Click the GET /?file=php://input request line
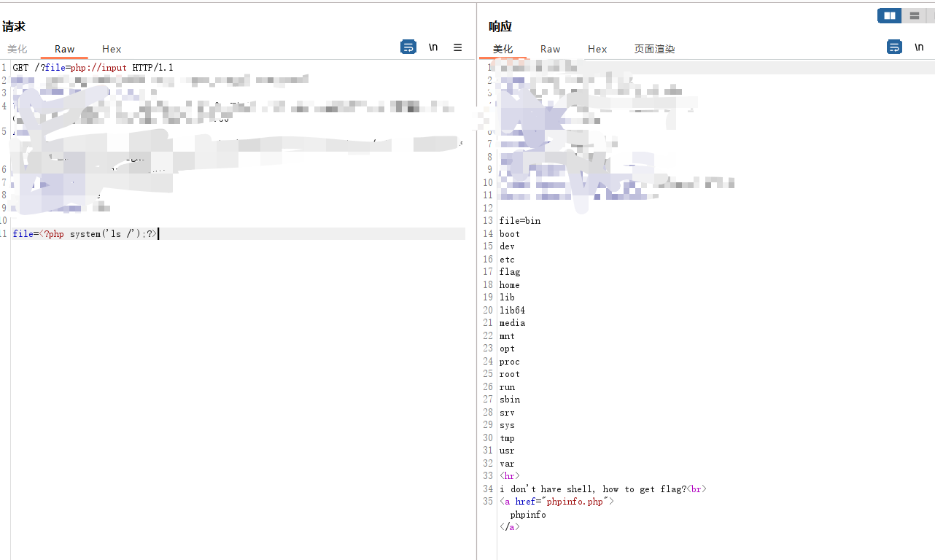Viewport: 935px width, 560px height. point(93,68)
